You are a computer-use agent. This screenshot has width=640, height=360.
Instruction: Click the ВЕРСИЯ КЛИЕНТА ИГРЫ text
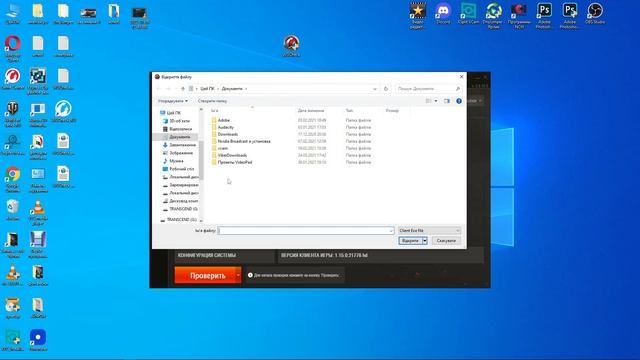tap(324, 255)
